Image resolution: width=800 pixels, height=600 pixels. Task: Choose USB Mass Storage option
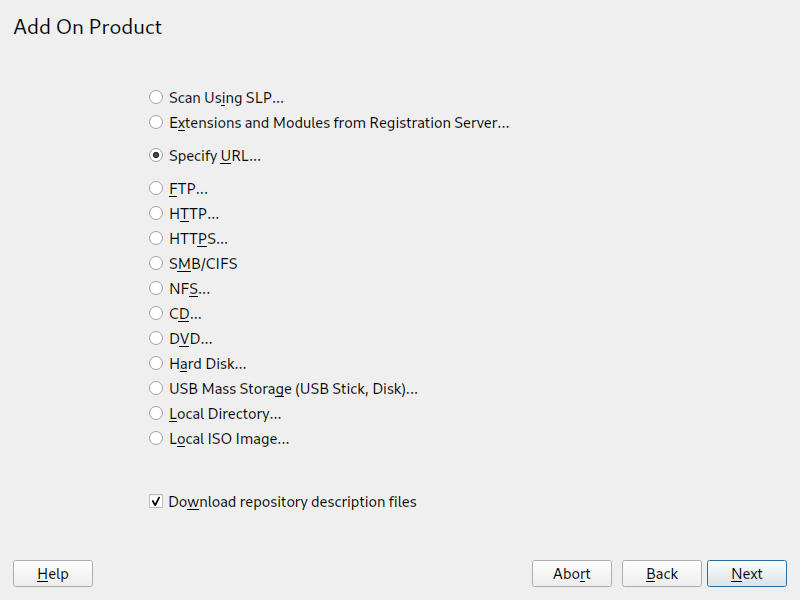[156, 389]
